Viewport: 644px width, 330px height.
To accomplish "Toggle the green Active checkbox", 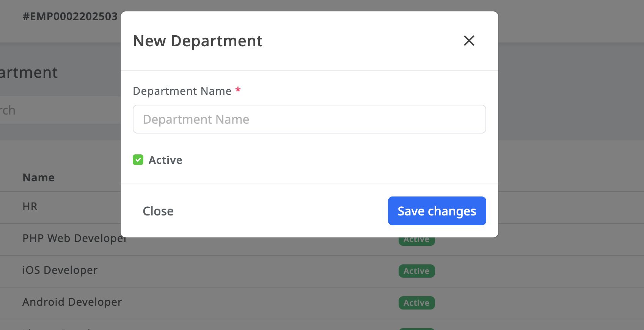I will point(138,160).
